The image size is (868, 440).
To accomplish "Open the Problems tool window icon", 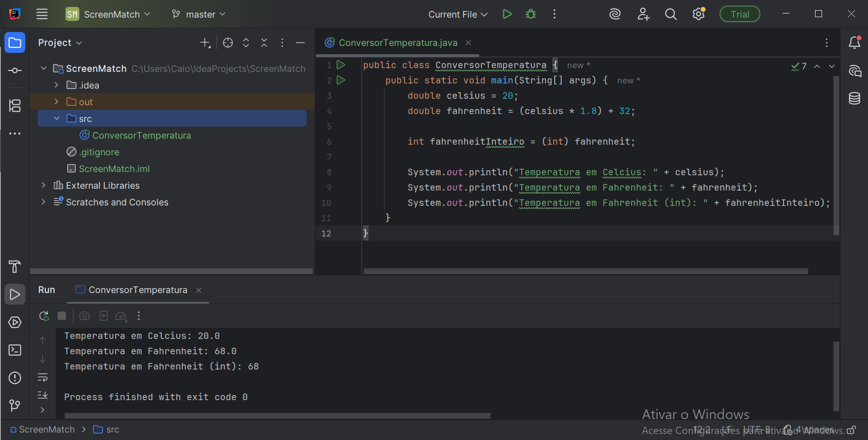I will pyautogui.click(x=15, y=378).
